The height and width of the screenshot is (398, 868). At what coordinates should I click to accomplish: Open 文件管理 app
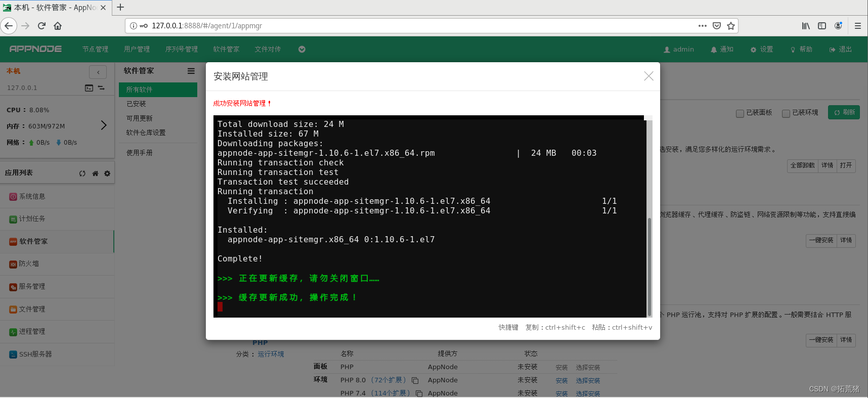(x=57, y=309)
